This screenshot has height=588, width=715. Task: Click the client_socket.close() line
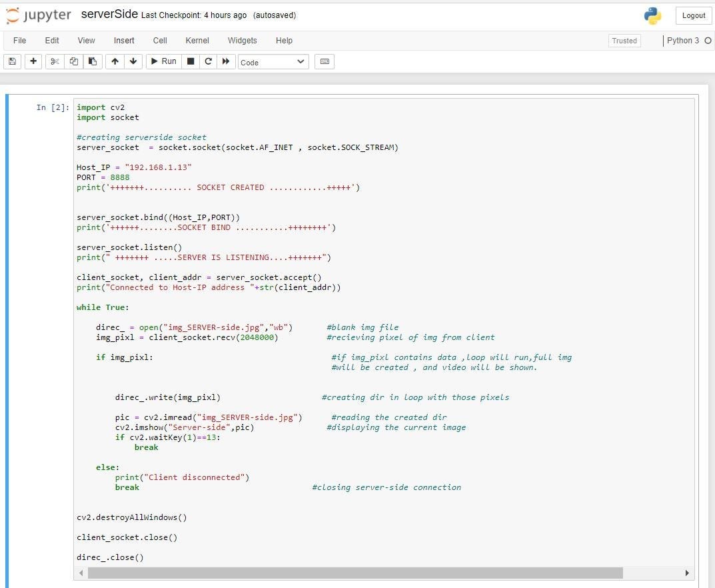coord(127,537)
